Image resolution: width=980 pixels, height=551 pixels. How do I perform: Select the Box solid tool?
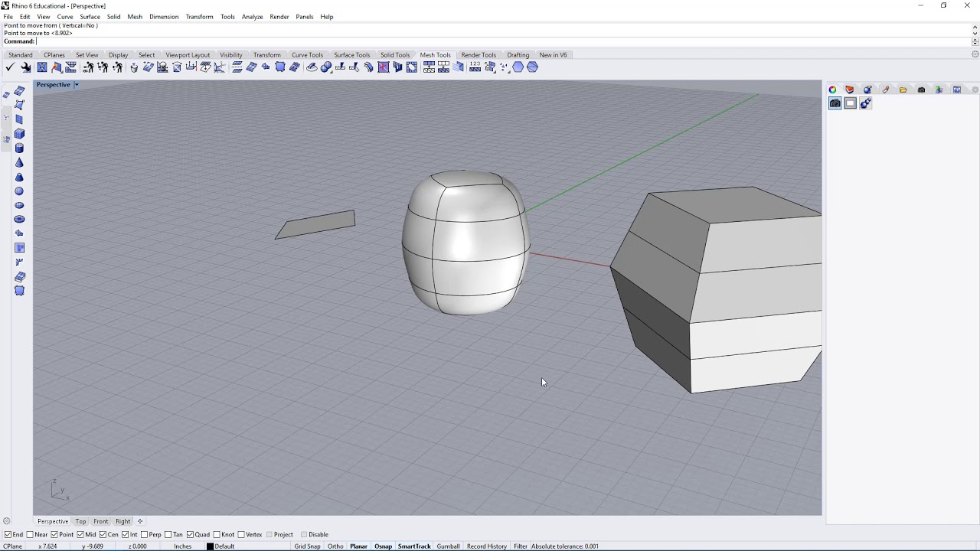point(20,134)
